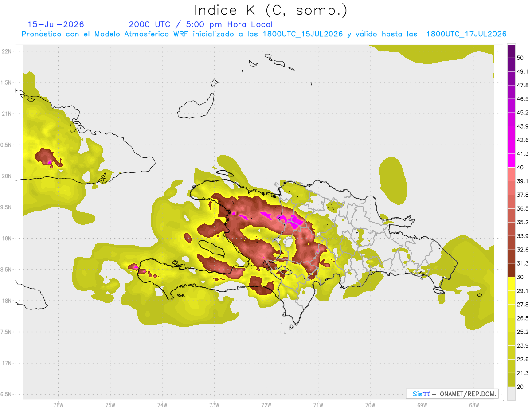Click the longitude axis label '68W'
The width and height of the screenshot is (532, 411).
(474, 405)
